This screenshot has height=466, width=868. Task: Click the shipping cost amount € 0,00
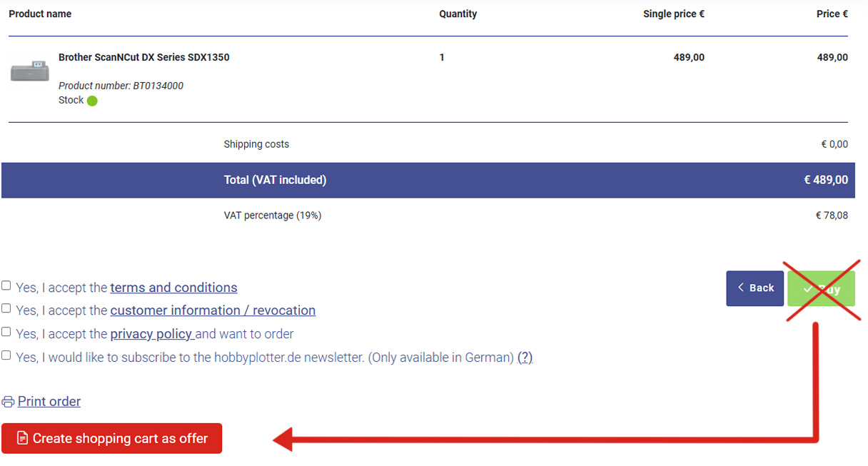coord(834,144)
